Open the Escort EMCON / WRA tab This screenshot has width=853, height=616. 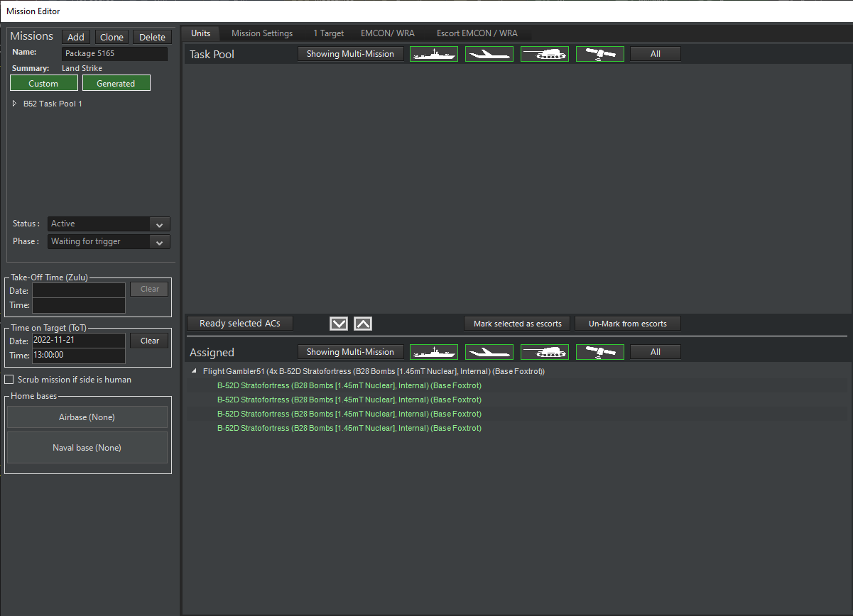[x=477, y=33]
